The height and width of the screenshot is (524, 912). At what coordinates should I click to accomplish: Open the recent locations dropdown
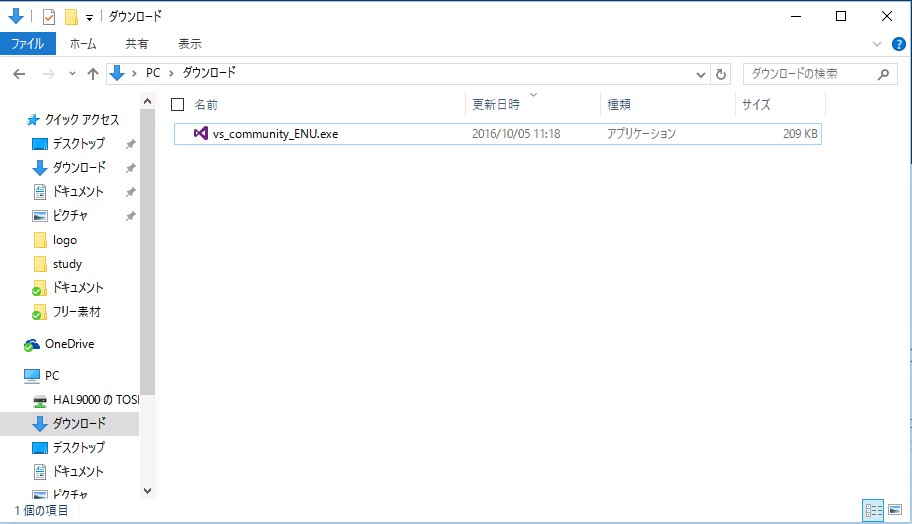pyautogui.click(x=72, y=74)
